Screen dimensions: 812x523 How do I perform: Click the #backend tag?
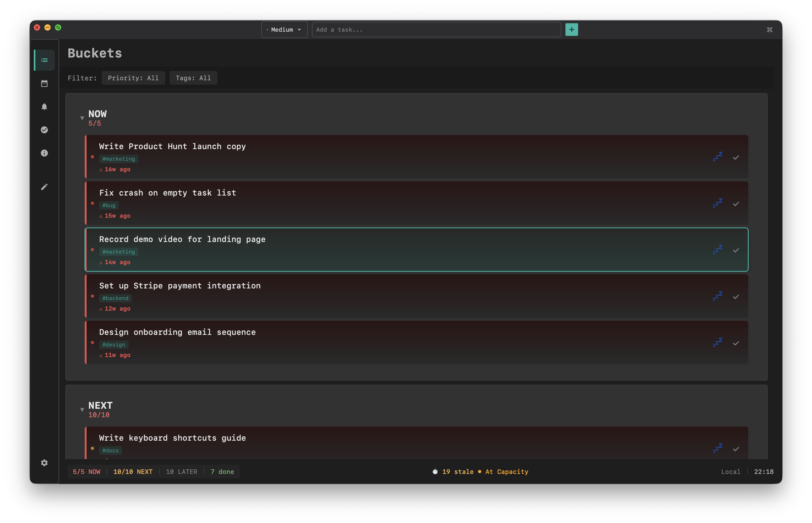click(115, 298)
